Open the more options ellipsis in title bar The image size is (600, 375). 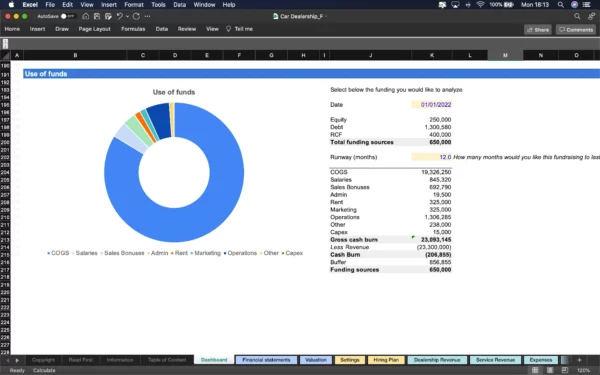[x=147, y=16]
